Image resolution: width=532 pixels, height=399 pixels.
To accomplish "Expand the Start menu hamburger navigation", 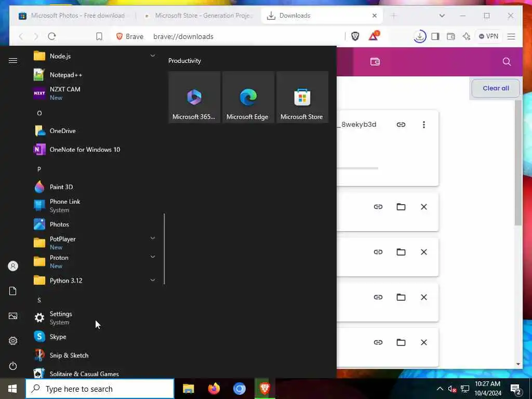I will click(13, 60).
